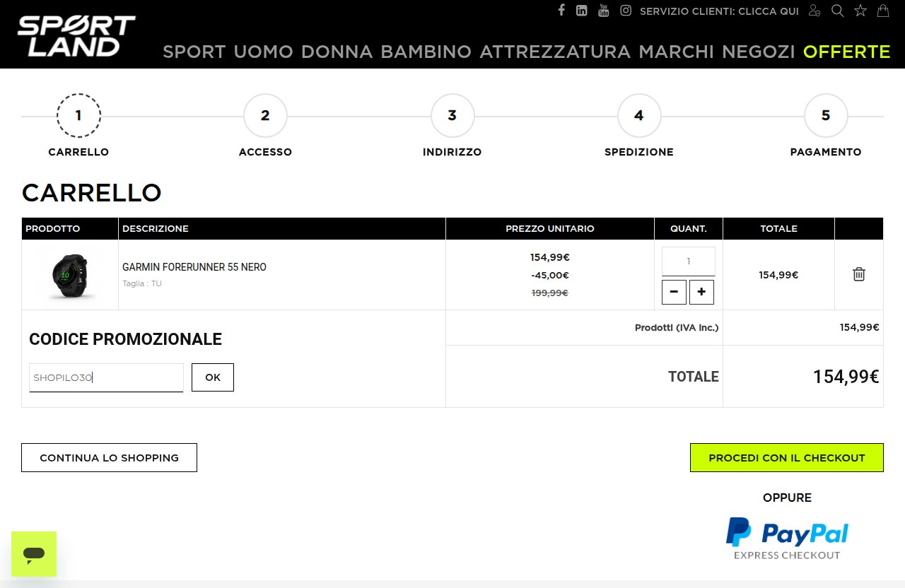Open the DONNA menu

pos(337,52)
